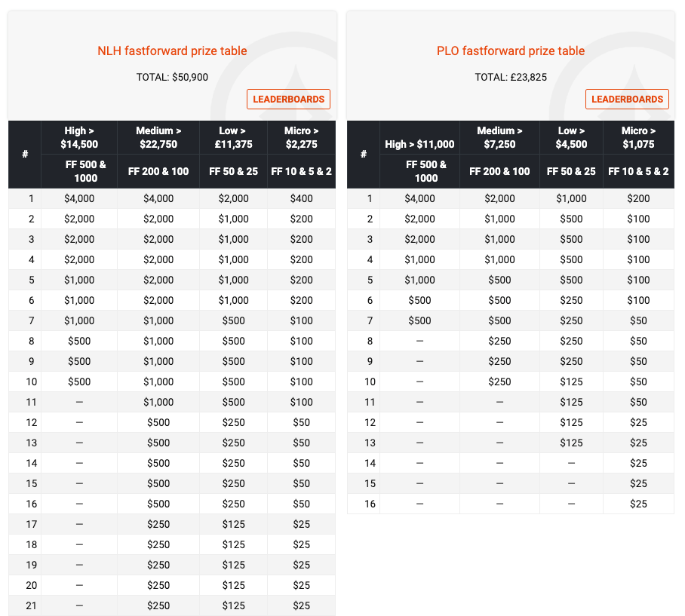Click the PLO table's # column header
685x616 pixels.
click(364, 155)
